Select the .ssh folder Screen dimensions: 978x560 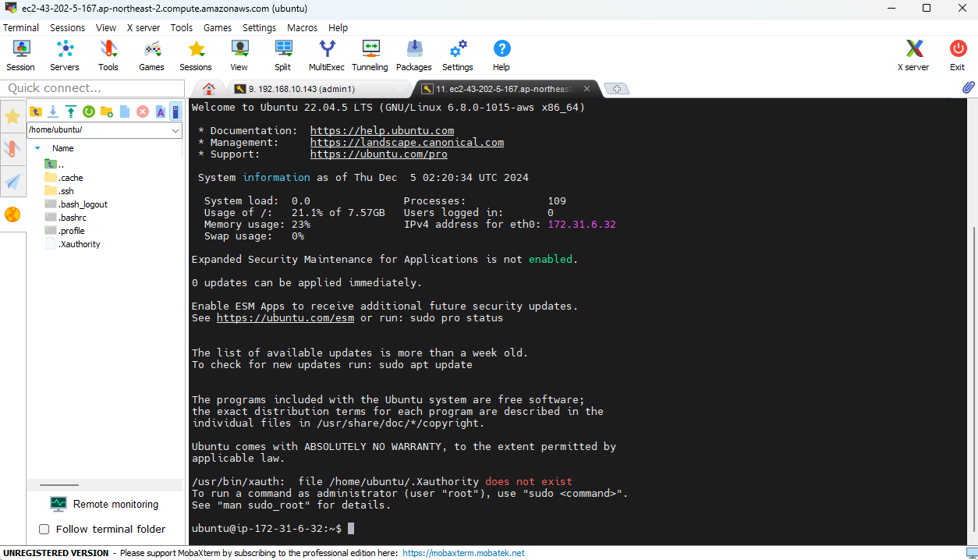(59, 191)
